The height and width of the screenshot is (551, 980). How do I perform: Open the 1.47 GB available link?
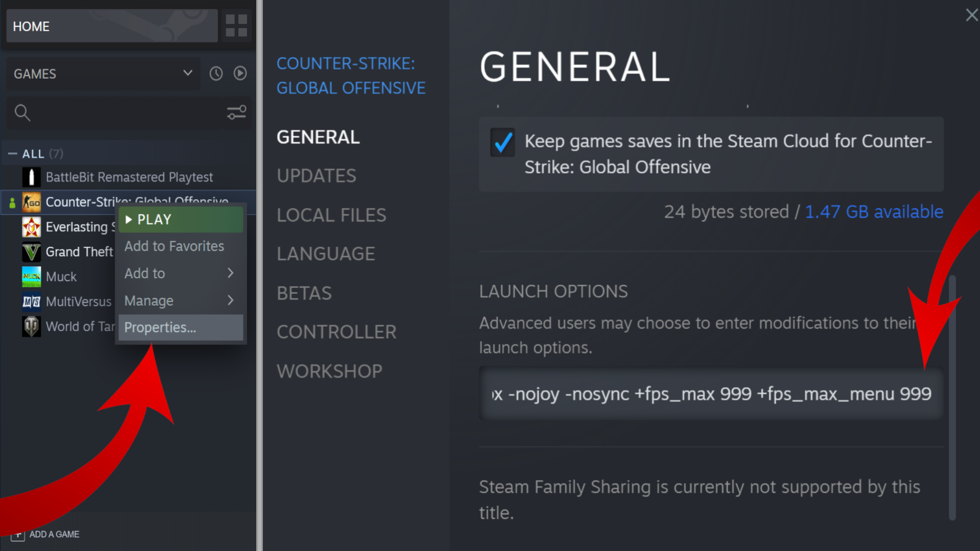tap(874, 212)
